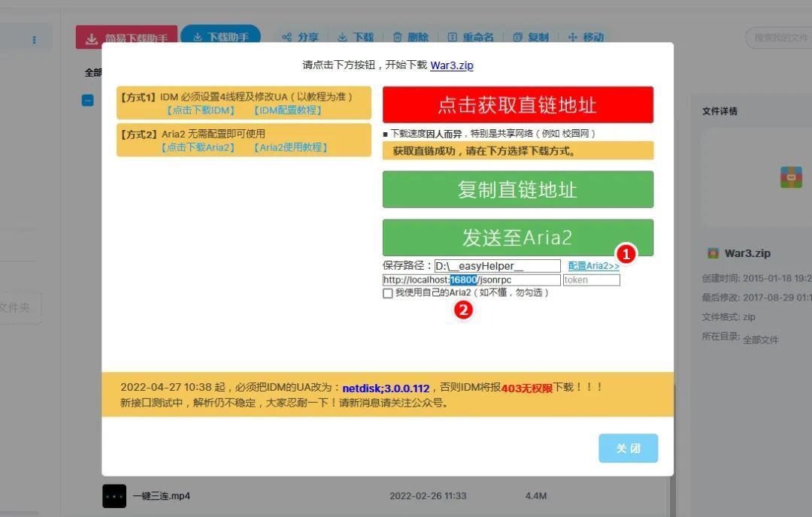This screenshot has height=517, width=812.
Task: Close the dialog with the 关闭 button
Action: (x=628, y=448)
